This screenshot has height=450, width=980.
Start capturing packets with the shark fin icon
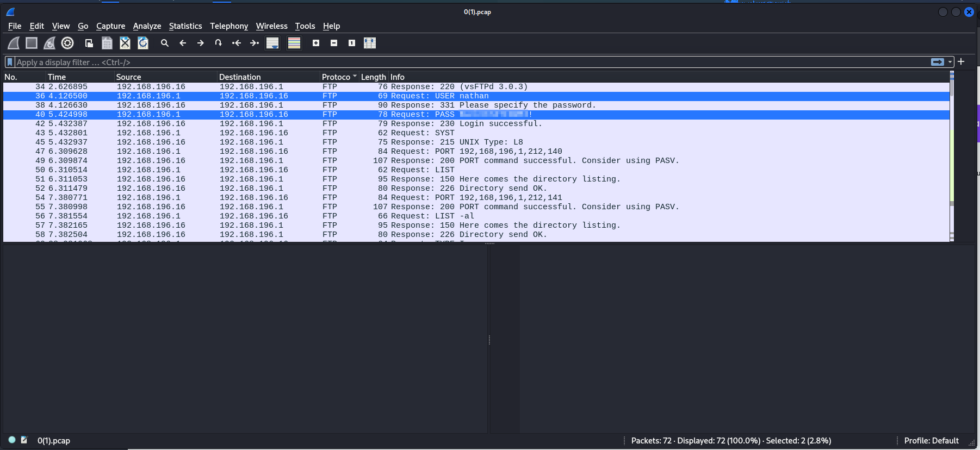coord(14,43)
